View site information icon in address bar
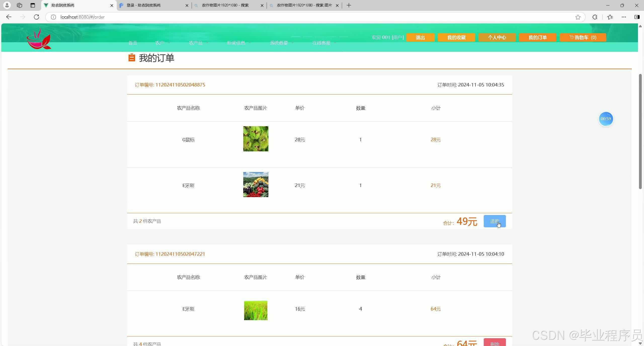644x346 pixels. 53,17
